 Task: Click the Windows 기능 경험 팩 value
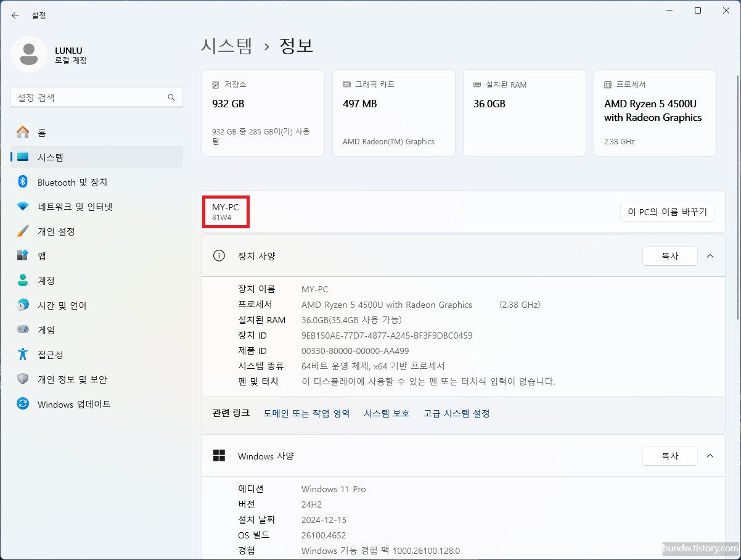click(380, 551)
